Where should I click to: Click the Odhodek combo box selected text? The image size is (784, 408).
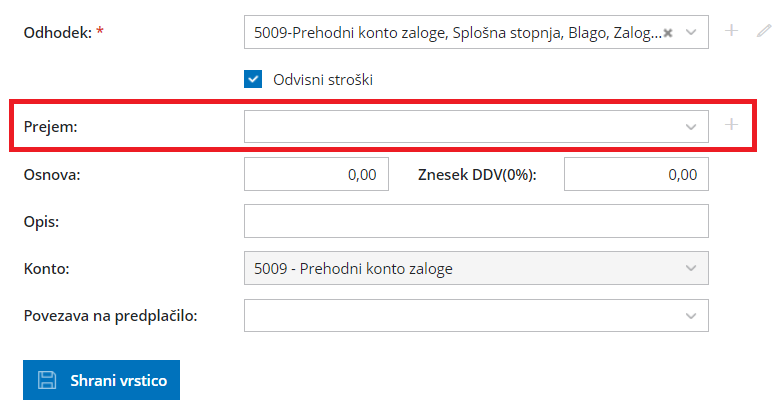coord(456,32)
